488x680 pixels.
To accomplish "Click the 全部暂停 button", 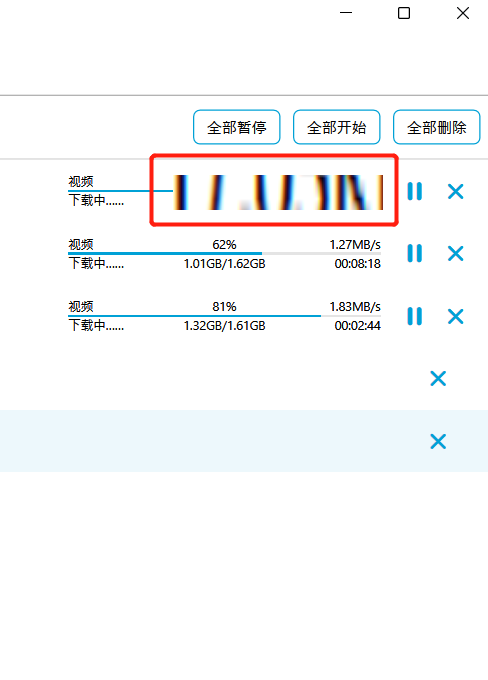I will (236, 127).
